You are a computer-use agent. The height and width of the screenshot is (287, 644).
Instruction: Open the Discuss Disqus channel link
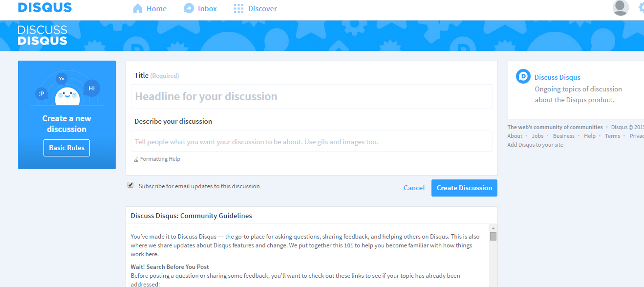(557, 77)
